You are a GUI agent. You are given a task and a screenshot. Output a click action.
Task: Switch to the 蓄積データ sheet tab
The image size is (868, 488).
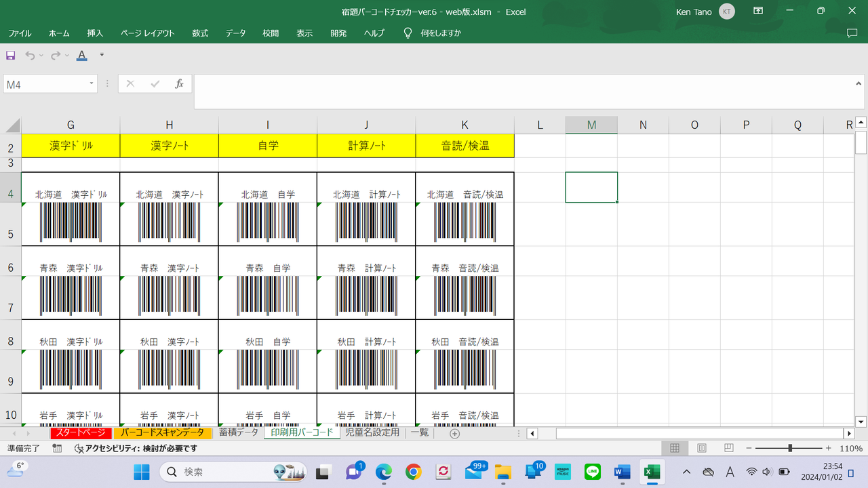pos(238,432)
